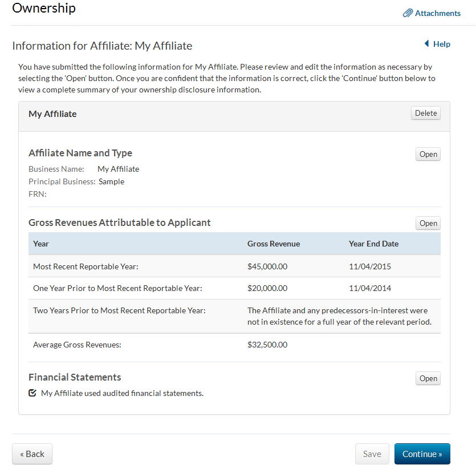Open the Affiliate Name and Type section
This screenshot has width=476, height=469.
(x=428, y=154)
